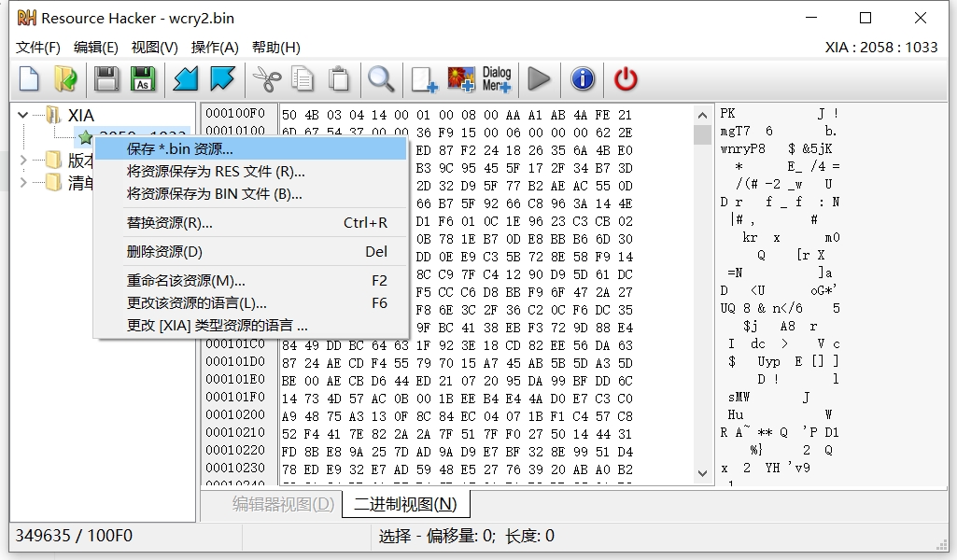
Task: Open the 视图(V) menu
Action: 154,48
